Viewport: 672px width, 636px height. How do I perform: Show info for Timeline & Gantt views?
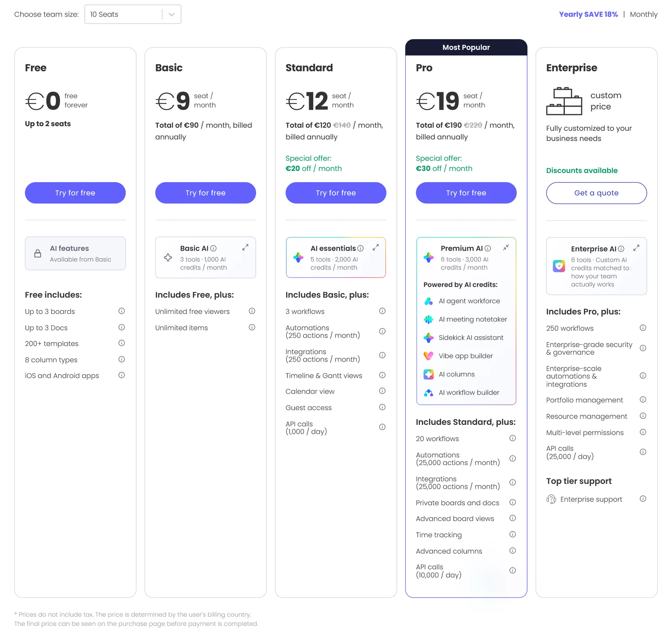(382, 375)
